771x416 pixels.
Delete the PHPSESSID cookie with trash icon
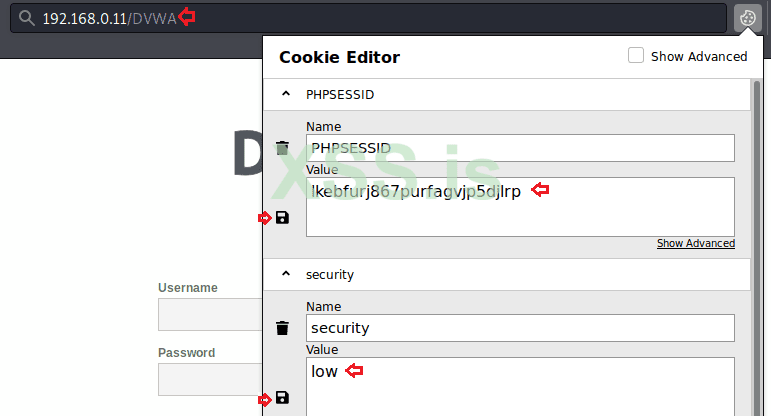[282, 148]
